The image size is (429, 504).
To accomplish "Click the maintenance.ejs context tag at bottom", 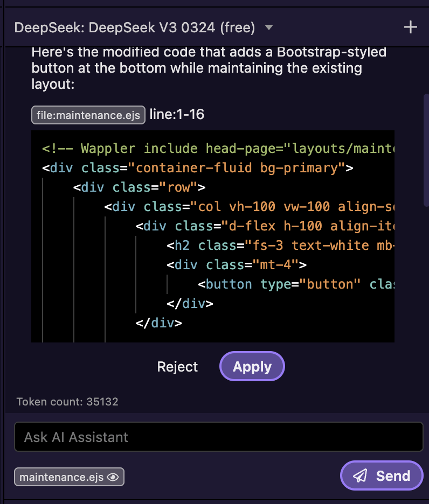I will point(62,477).
